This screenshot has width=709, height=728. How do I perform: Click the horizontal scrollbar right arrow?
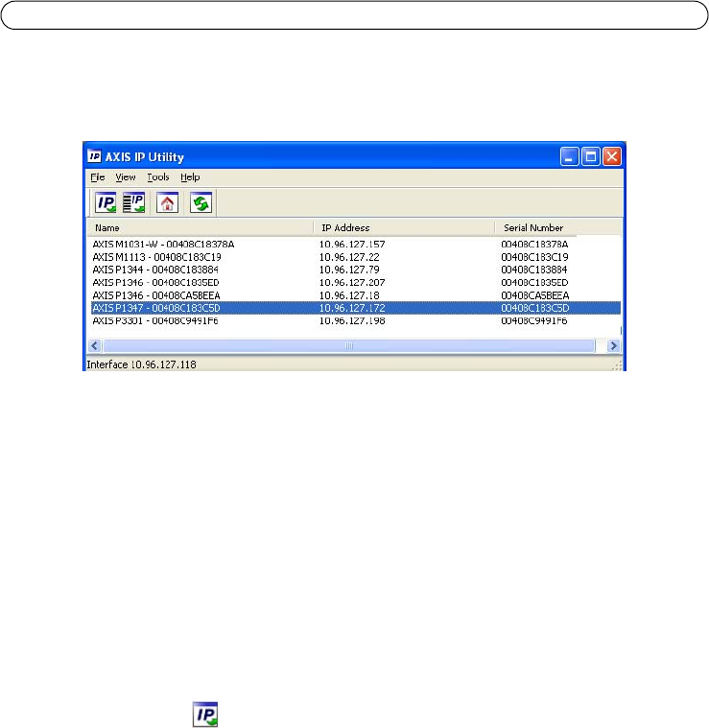(613, 346)
